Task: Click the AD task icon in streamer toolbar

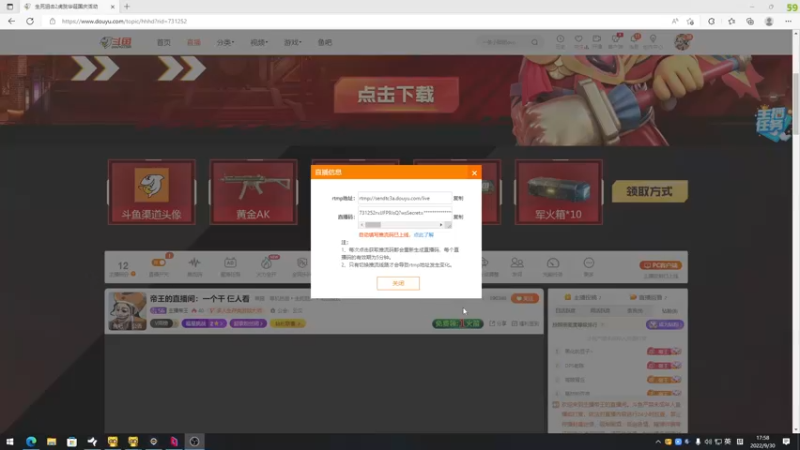Action: pyautogui.click(x=230, y=263)
